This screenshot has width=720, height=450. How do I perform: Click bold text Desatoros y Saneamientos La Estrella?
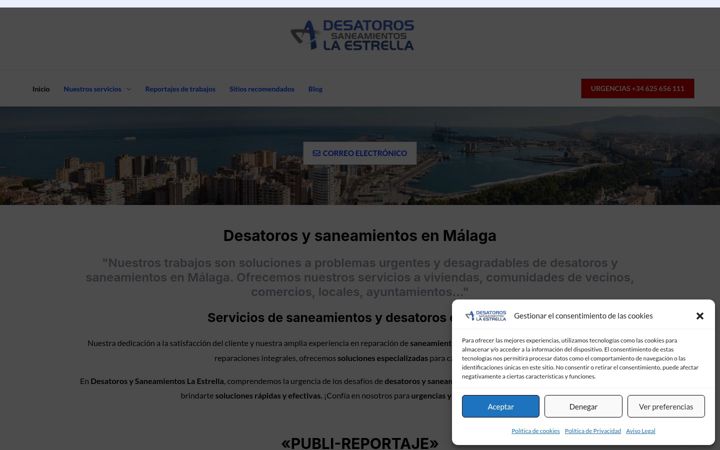tap(157, 381)
